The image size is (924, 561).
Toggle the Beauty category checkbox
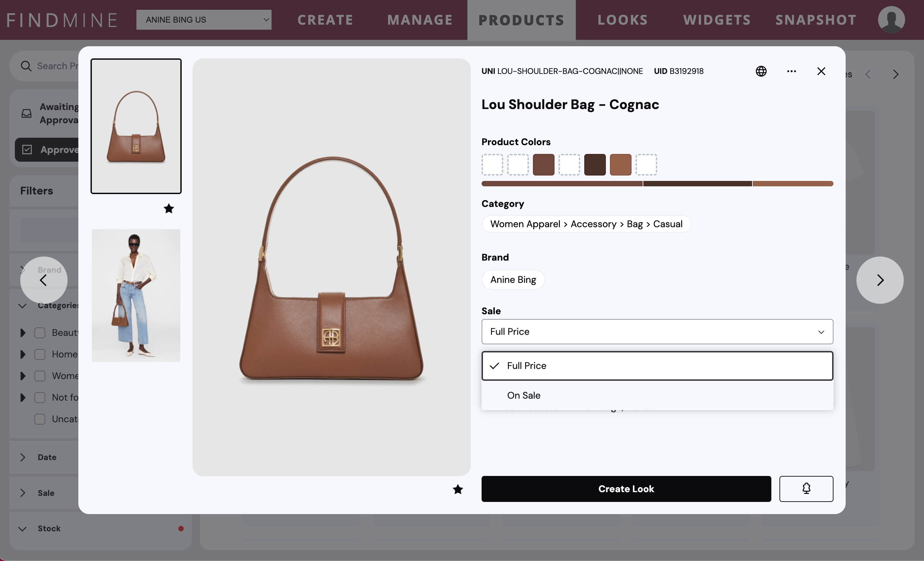tap(40, 333)
